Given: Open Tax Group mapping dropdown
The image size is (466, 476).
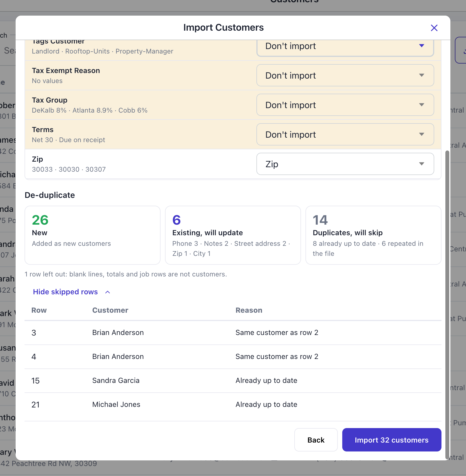Looking at the screenshot, I should click(x=345, y=105).
